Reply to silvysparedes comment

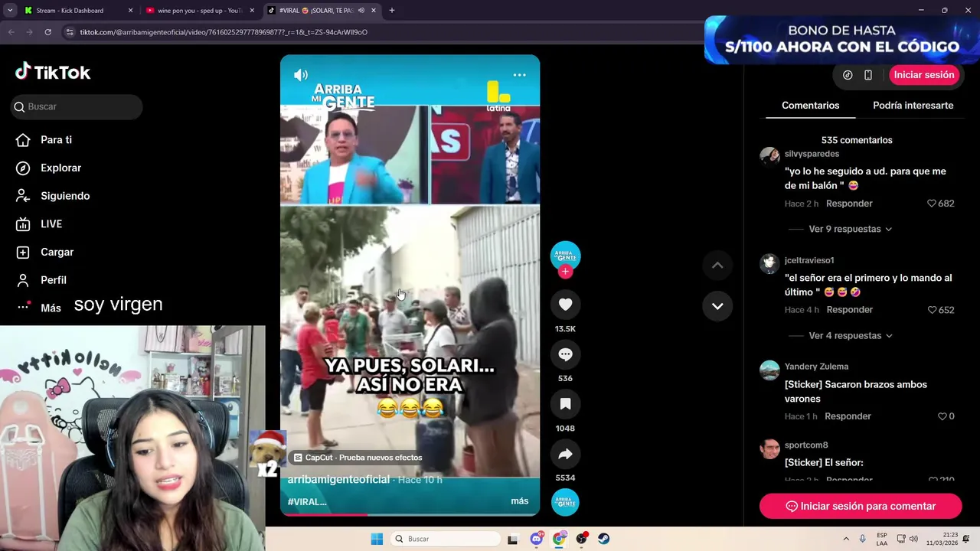click(x=849, y=204)
